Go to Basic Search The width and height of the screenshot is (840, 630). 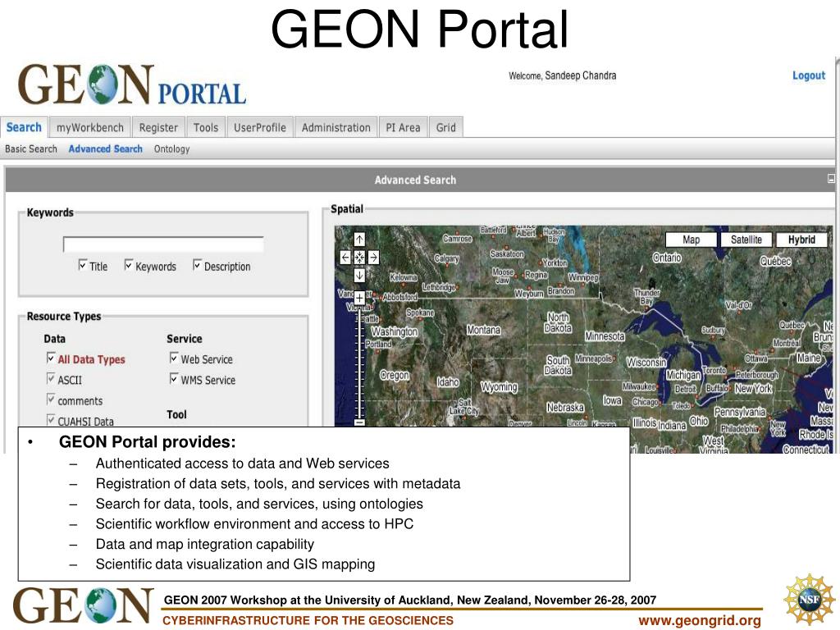31,149
